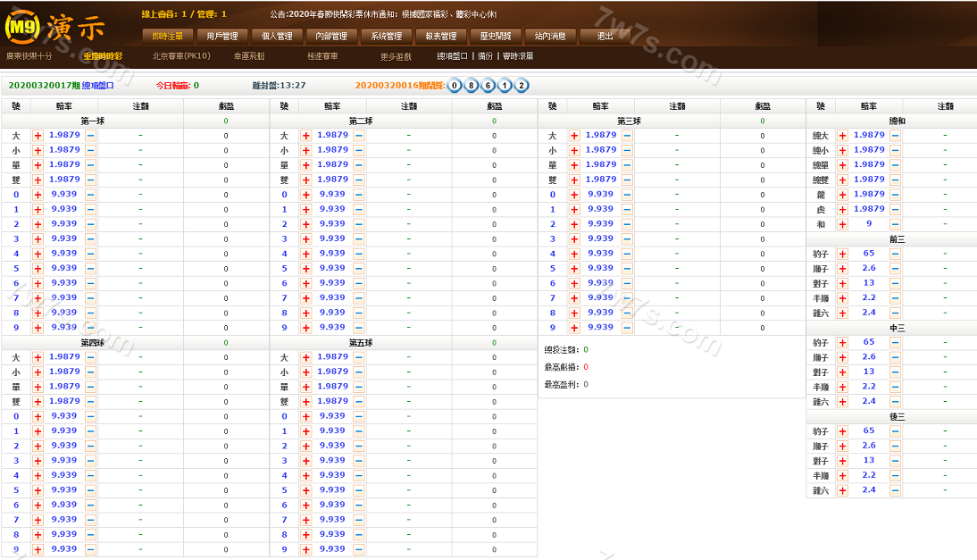The height and width of the screenshot is (560, 977).
Task: Click the minus icon for 前三 豹子
Action: 895,255
